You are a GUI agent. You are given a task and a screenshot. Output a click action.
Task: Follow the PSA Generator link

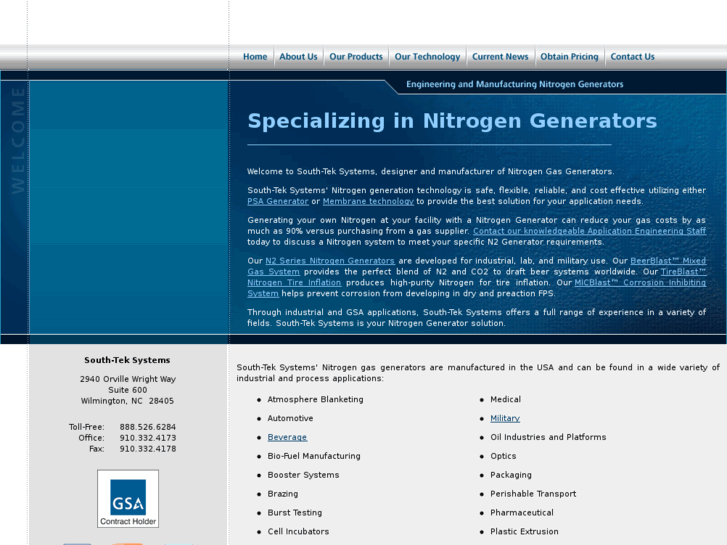pos(278,201)
